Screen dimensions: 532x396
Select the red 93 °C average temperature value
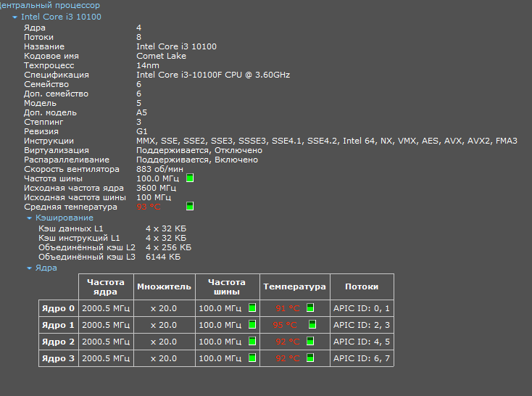pos(149,207)
